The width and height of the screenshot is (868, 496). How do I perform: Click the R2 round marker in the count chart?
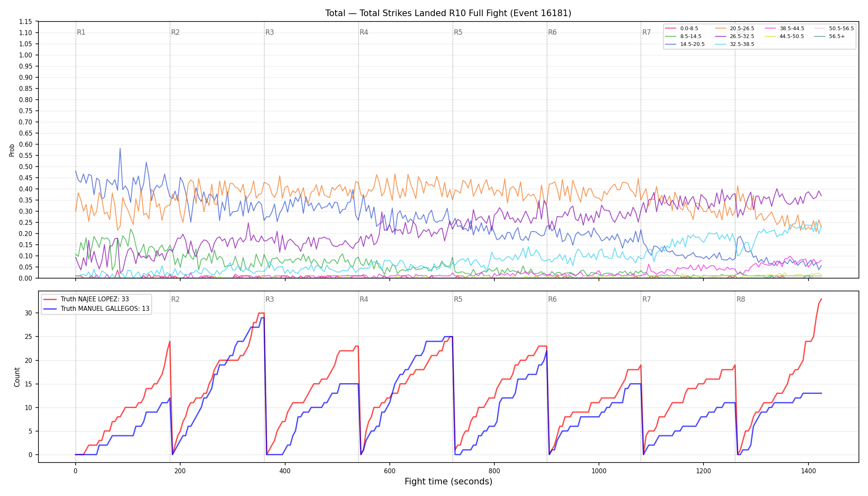tap(175, 299)
